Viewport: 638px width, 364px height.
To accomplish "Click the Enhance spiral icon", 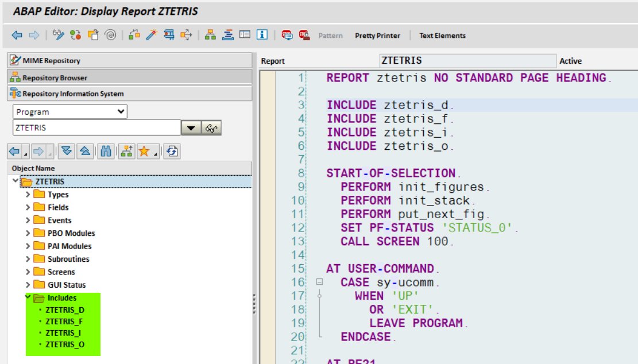I will (x=110, y=36).
